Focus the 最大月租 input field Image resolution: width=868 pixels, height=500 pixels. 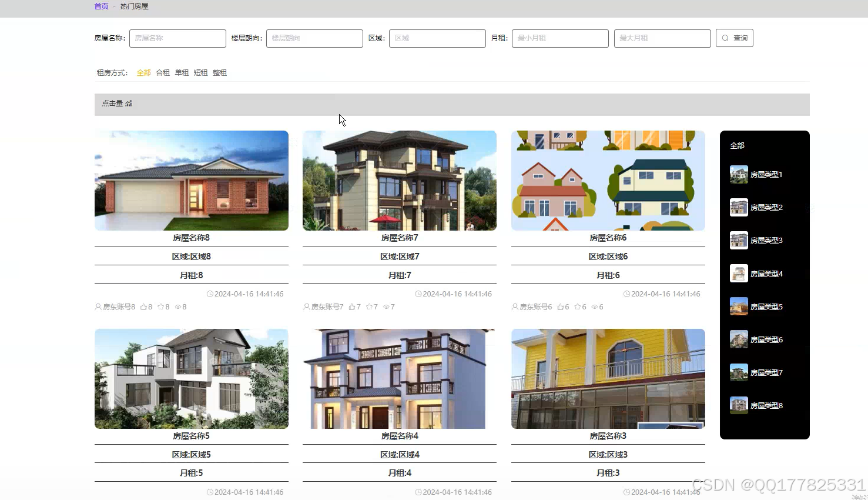pyautogui.click(x=662, y=38)
